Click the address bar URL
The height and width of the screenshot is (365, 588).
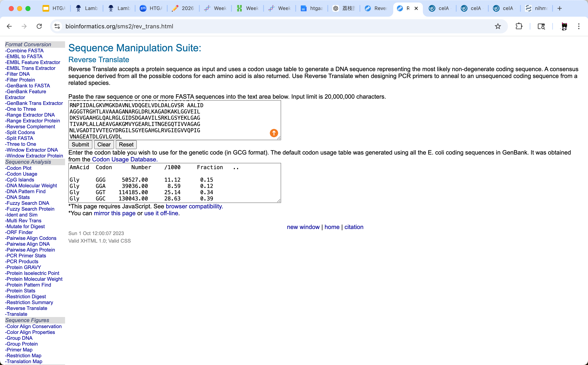119,26
